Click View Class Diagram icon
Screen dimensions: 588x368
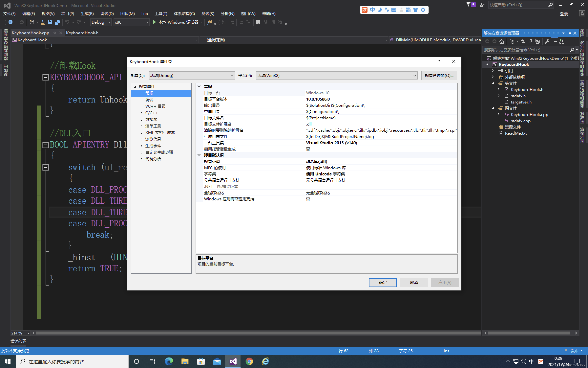coord(562,41)
